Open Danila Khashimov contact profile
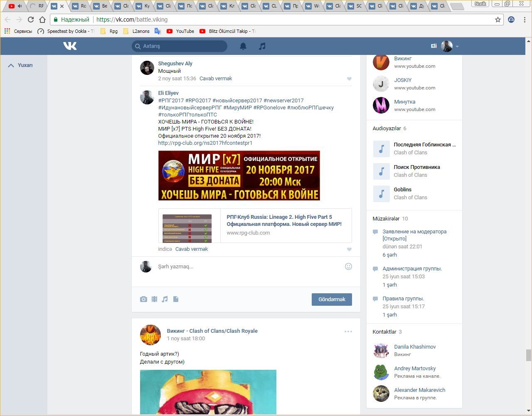 click(x=415, y=347)
